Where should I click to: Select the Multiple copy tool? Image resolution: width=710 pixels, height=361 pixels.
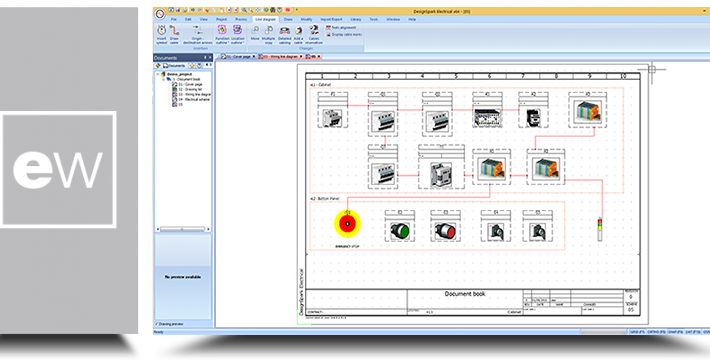pyautogui.click(x=269, y=34)
